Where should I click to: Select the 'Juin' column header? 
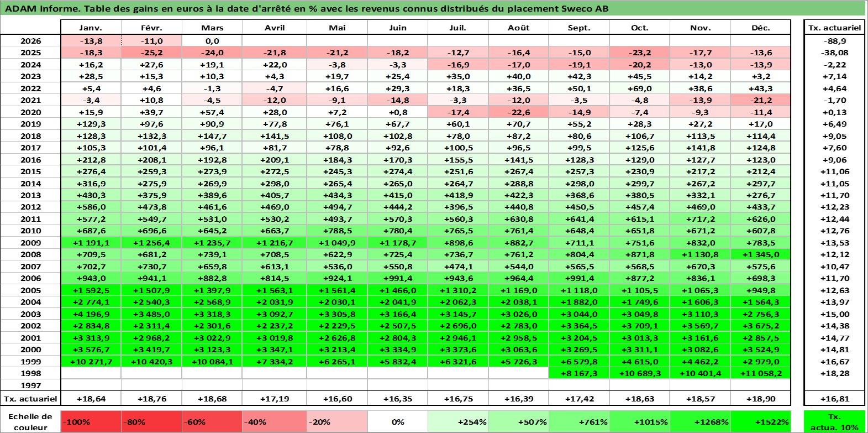click(398, 28)
